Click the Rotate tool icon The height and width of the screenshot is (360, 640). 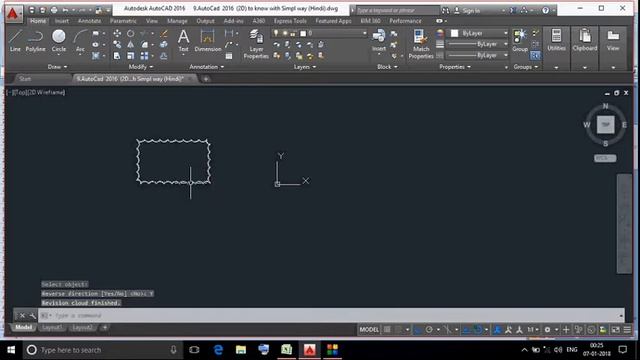pos(131,33)
